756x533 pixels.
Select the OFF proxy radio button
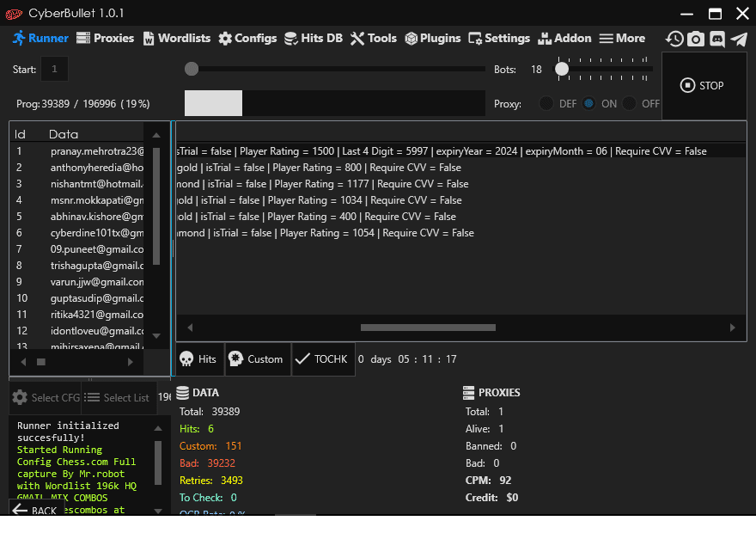pos(629,103)
